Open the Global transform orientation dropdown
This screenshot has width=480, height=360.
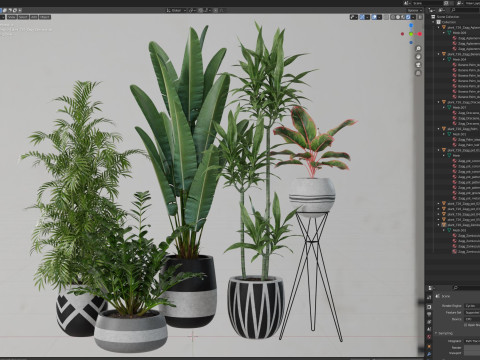[177, 10]
